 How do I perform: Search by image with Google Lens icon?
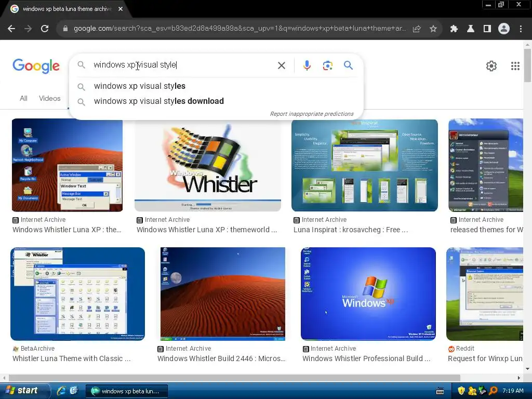(x=327, y=65)
